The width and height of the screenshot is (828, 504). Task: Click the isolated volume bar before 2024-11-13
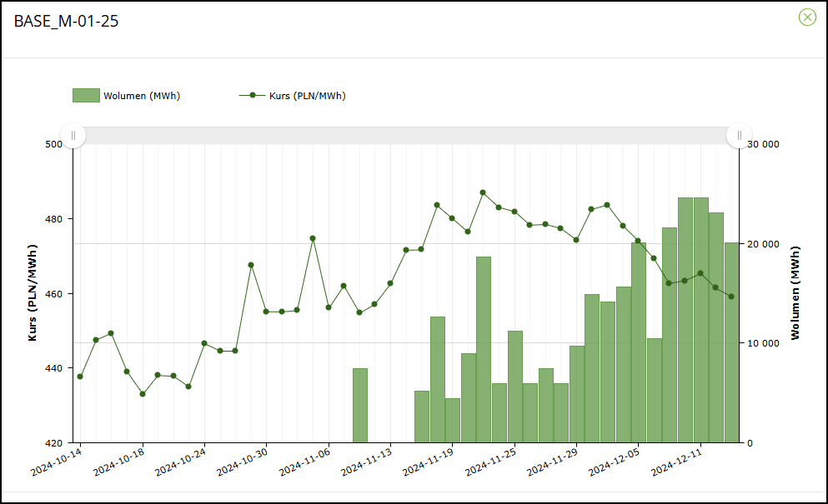coord(360,405)
